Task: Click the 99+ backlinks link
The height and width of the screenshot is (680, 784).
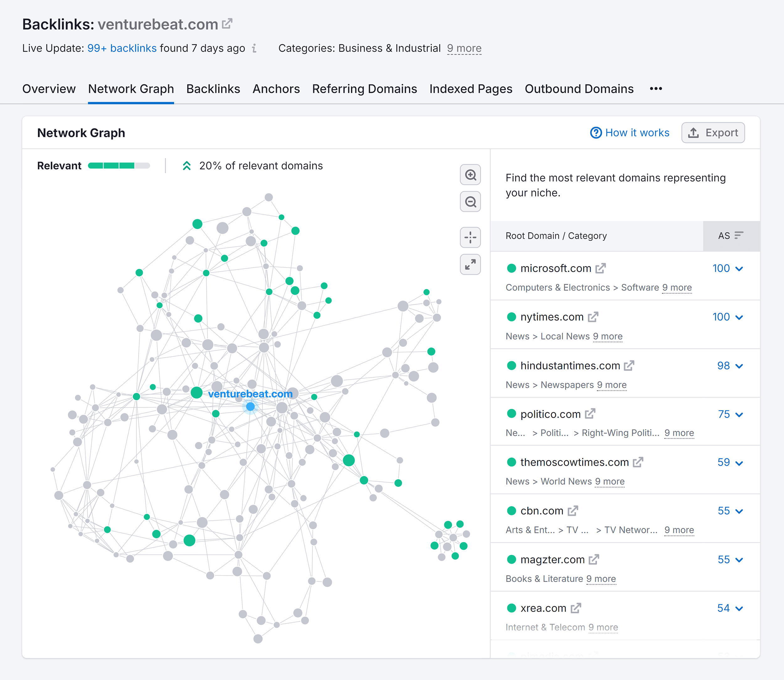Action: coord(122,48)
